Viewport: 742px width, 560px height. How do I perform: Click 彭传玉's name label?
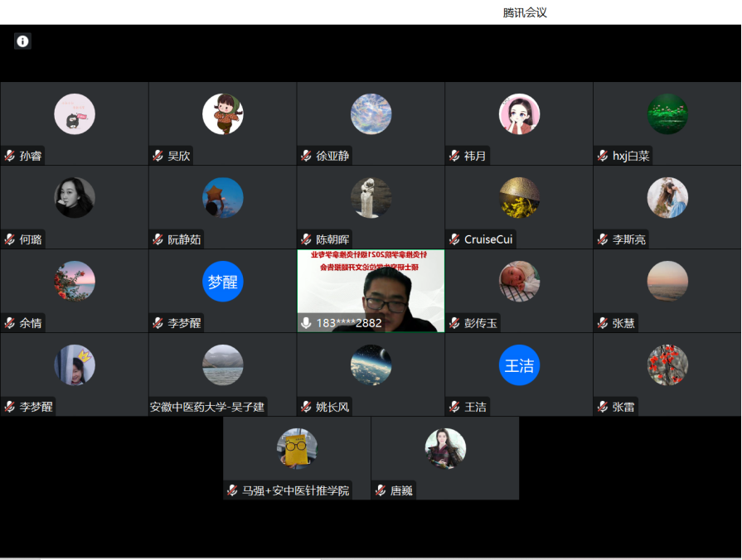[481, 323]
